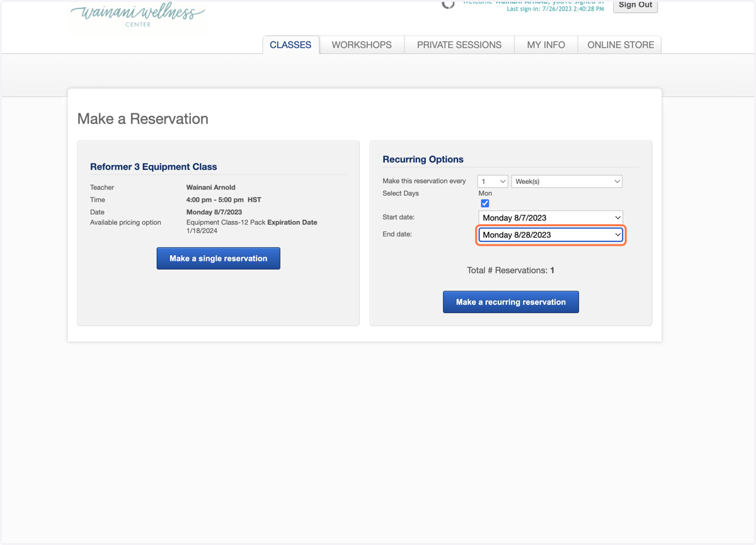Image resolution: width=756 pixels, height=545 pixels.
Task: Go to the PRIVATE SESSIONS tab
Action: (459, 45)
